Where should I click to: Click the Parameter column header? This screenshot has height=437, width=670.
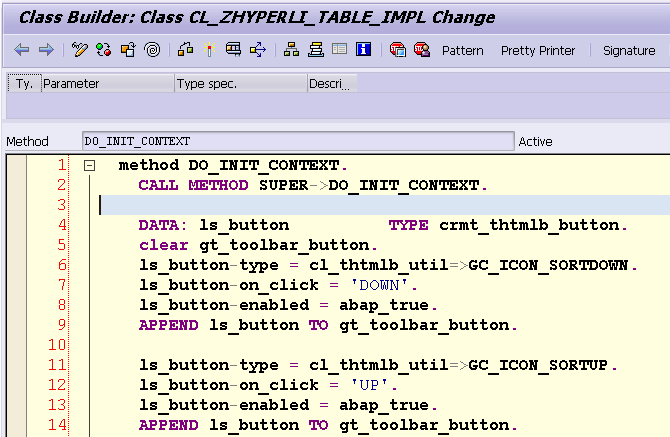tap(108, 83)
